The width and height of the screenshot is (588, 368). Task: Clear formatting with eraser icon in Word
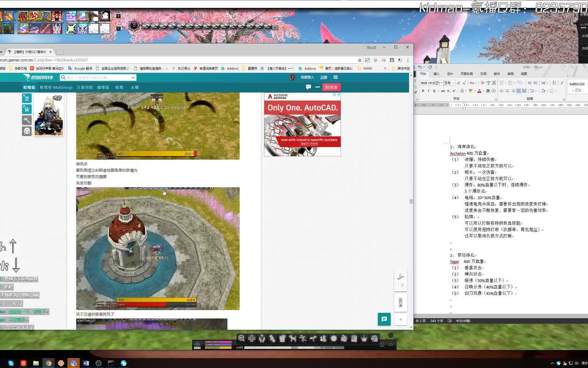(482, 83)
